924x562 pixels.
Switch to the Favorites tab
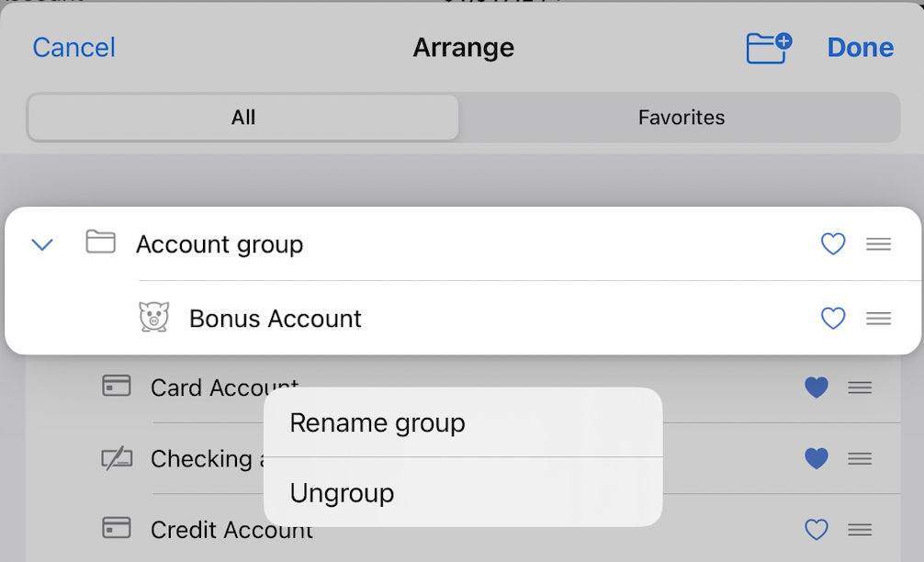click(681, 118)
